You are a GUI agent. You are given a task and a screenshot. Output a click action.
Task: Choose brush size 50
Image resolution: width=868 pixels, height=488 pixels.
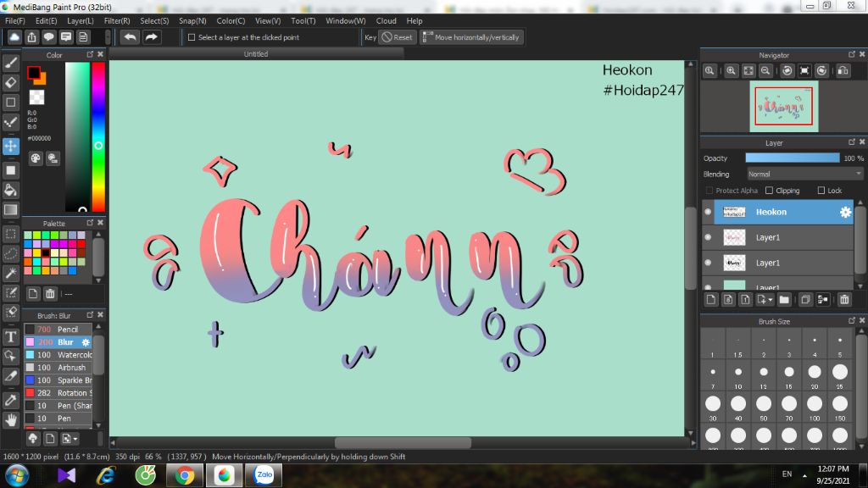point(764,407)
